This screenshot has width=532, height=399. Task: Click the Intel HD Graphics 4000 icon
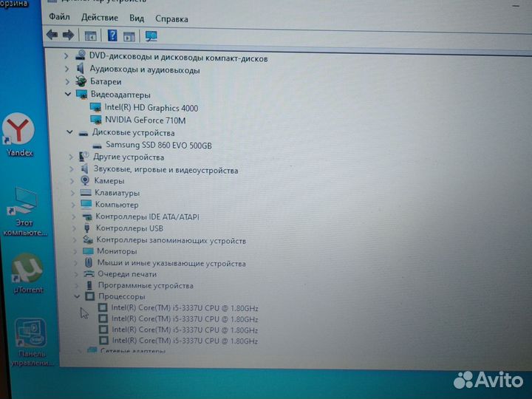[95, 107]
